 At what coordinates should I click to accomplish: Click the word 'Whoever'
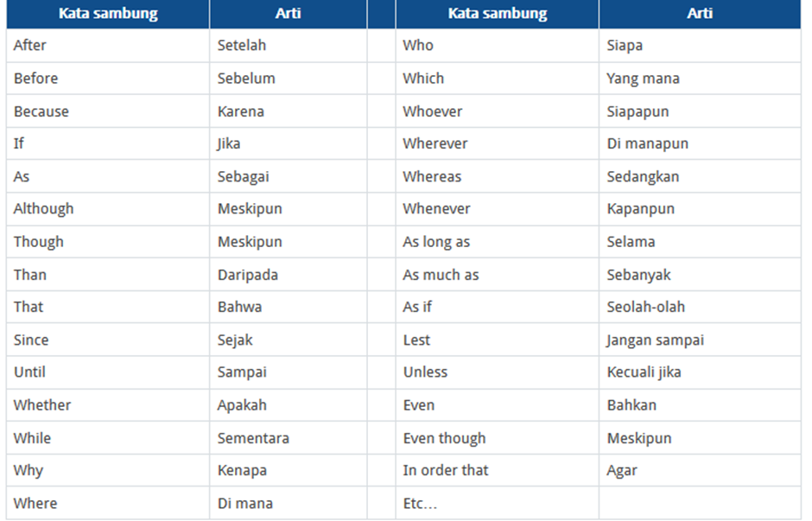(433, 111)
